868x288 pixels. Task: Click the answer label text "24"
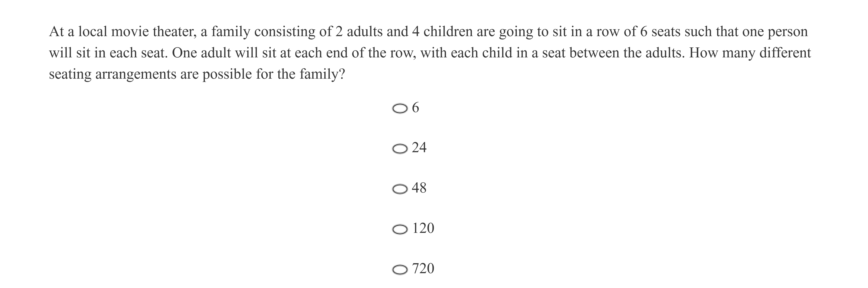(419, 148)
